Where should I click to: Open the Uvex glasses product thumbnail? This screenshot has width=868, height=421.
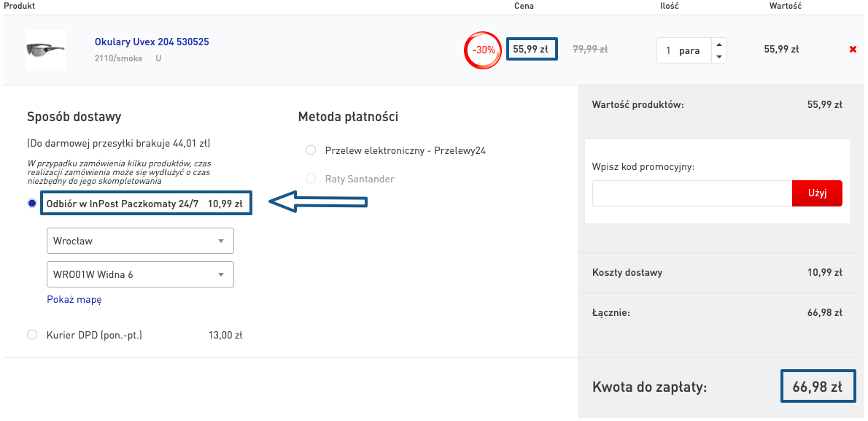pos(45,50)
